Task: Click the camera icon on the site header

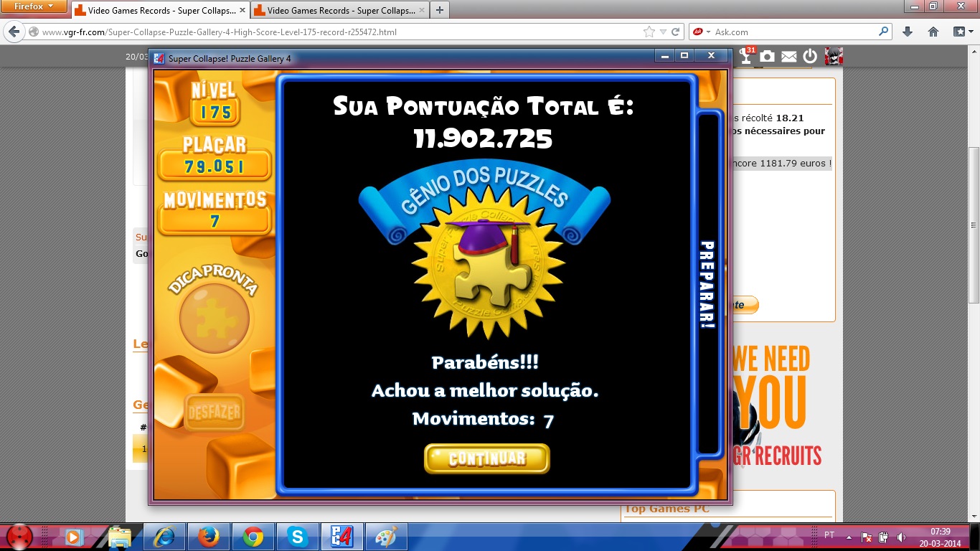Action: coord(768,57)
